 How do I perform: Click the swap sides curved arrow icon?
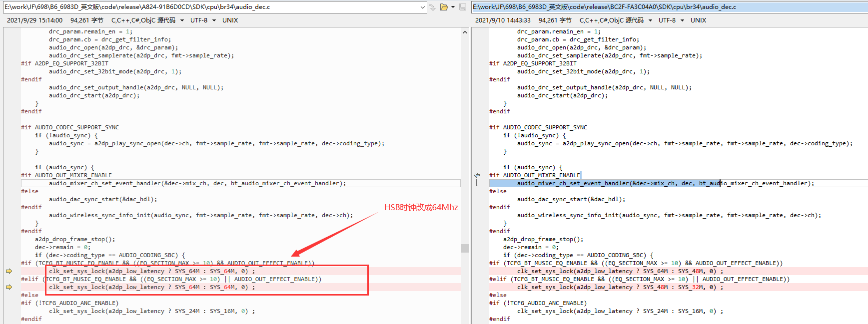(432, 7)
